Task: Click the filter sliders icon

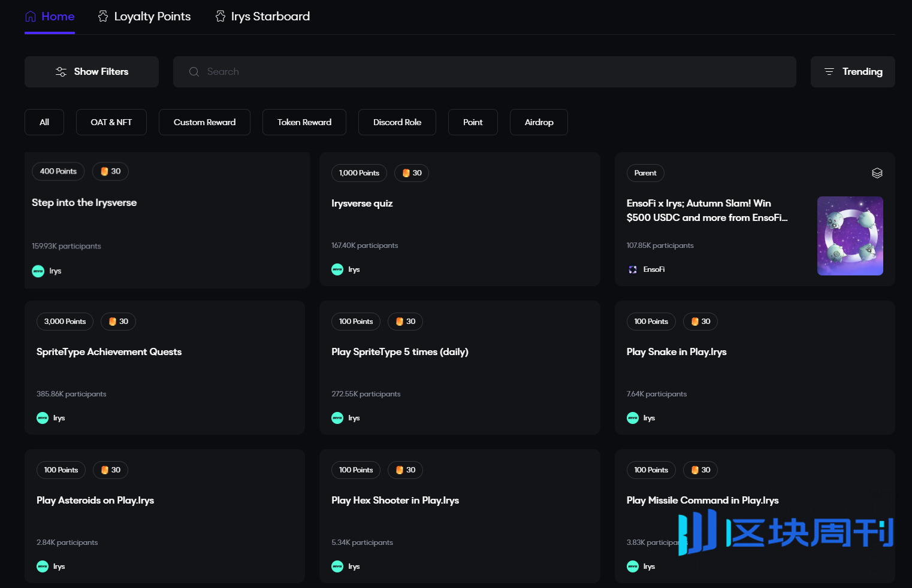Action: 61,72
